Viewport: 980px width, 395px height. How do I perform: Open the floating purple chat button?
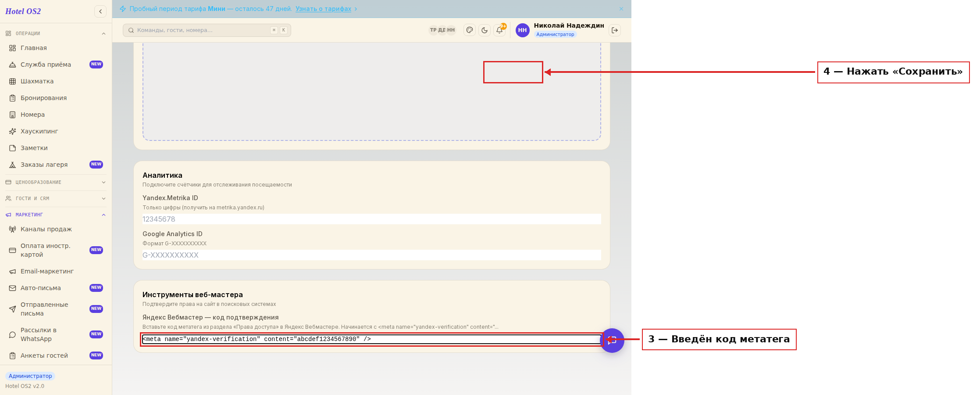point(612,341)
